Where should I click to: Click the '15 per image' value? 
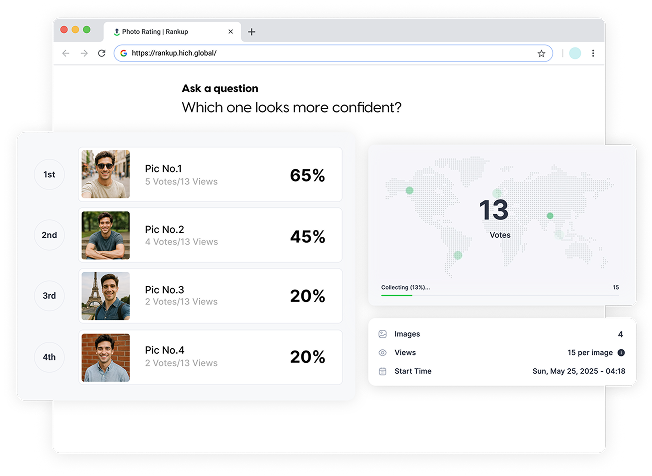590,353
